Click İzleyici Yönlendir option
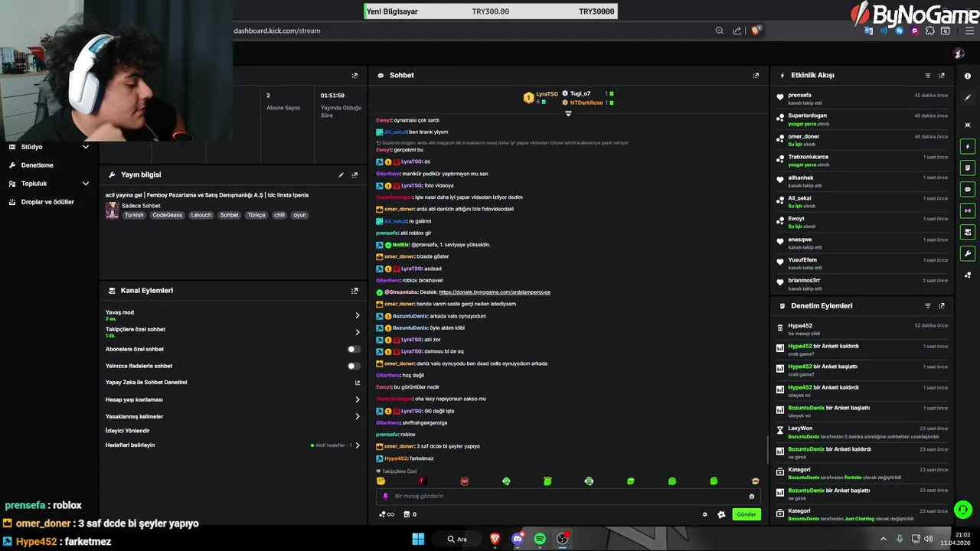The image size is (980, 551). (128, 431)
